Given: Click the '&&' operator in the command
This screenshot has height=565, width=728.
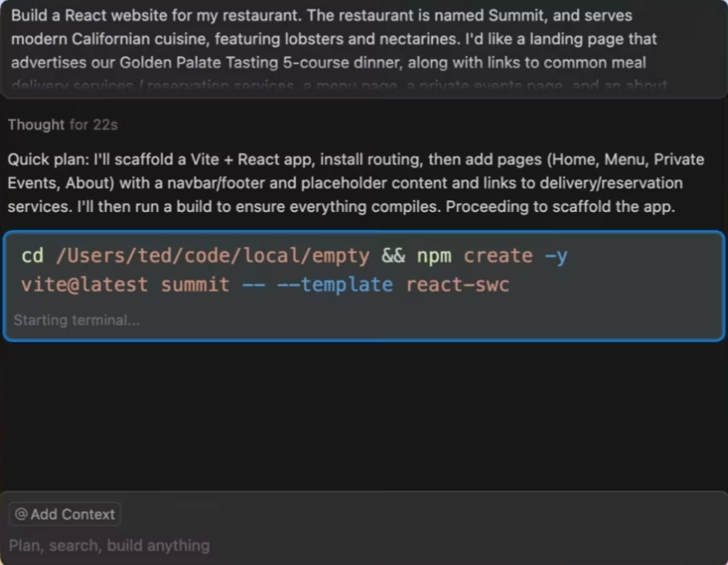Looking at the screenshot, I should pyautogui.click(x=393, y=256).
